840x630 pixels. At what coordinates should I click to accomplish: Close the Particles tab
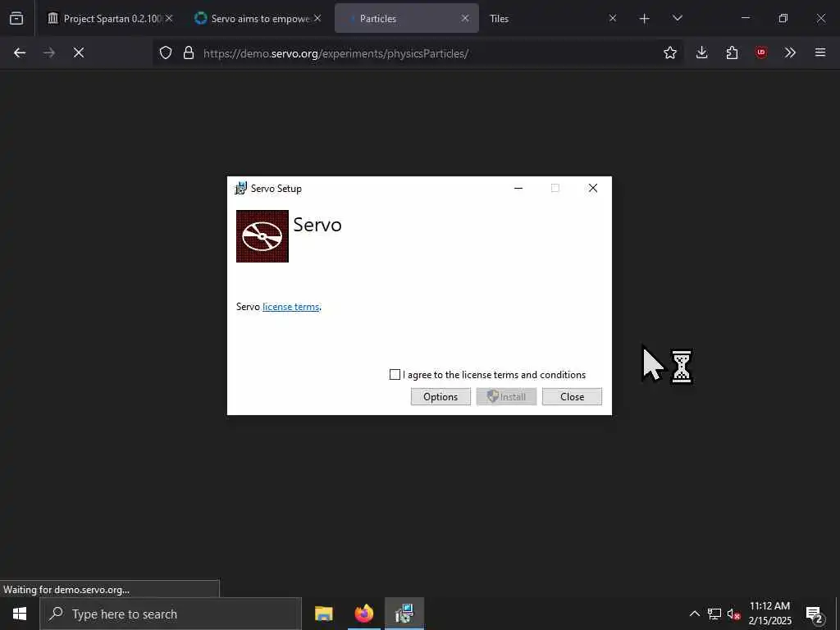(465, 18)
